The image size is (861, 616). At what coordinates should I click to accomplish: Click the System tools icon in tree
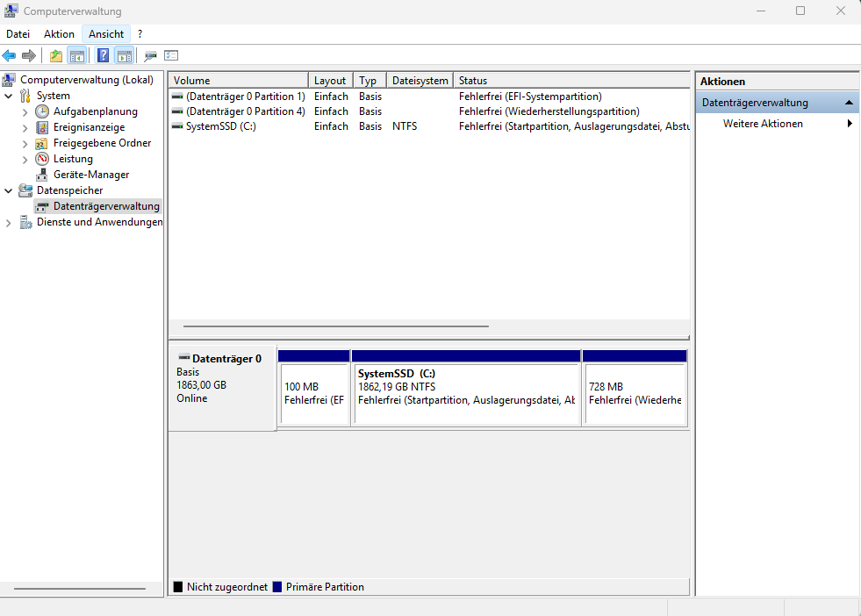25,96
